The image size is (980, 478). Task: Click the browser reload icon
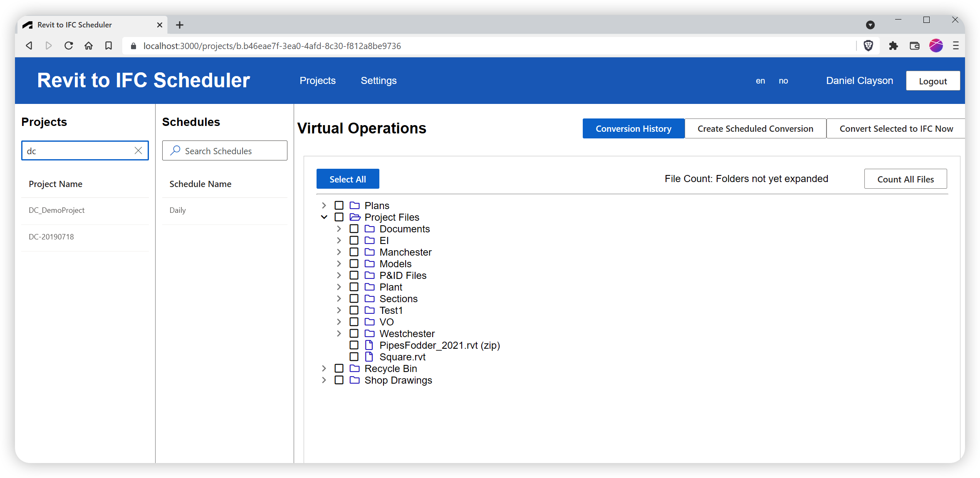point(69,46)
